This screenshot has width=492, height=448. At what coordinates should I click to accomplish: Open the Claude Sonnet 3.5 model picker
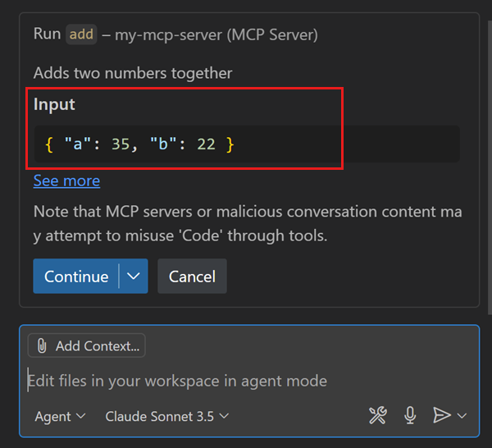click(x=167, y=416)
